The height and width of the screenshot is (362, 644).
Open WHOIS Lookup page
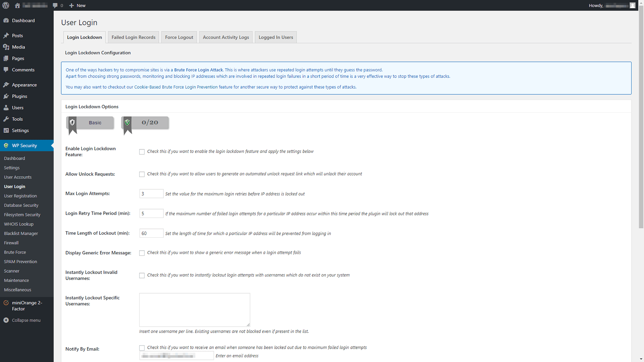19,224
